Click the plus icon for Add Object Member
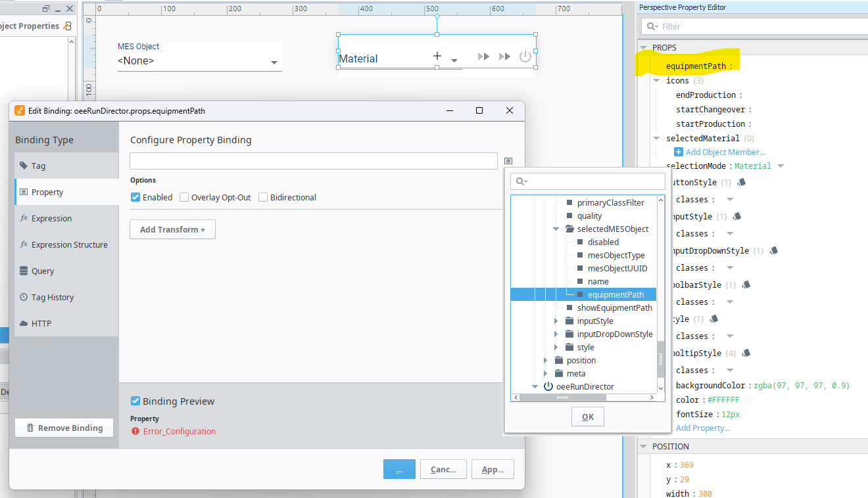 tap(679, 152)
